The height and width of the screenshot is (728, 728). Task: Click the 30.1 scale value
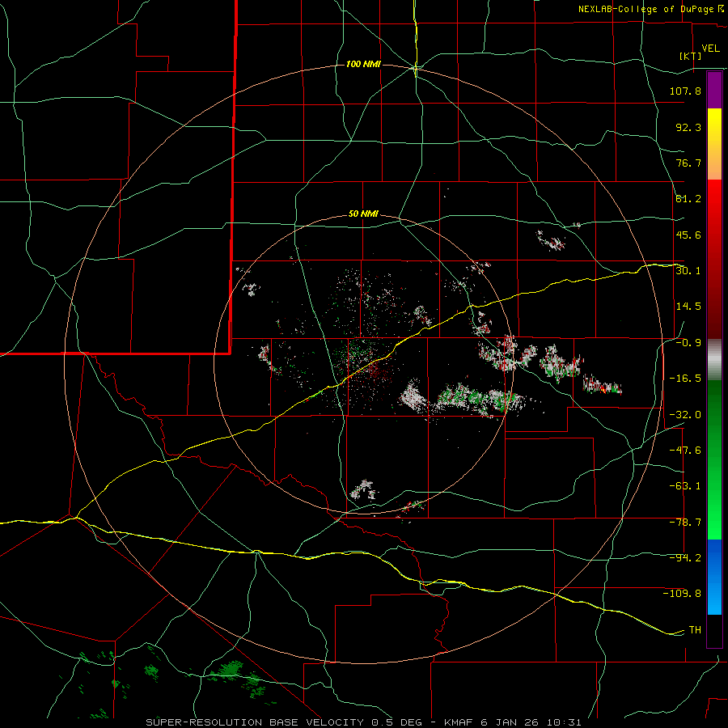[x=688, y=271]
